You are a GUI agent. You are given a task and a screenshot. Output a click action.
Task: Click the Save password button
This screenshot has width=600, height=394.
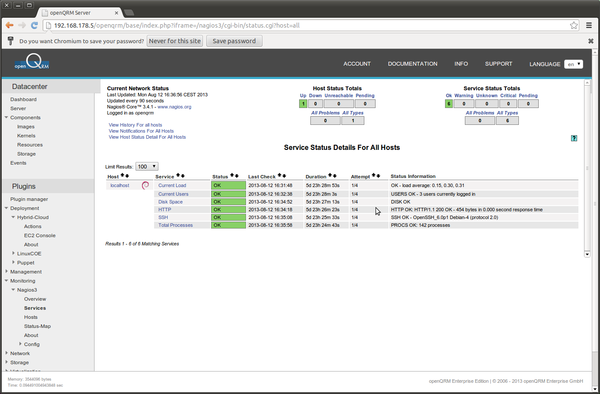(x=234, y=41)
